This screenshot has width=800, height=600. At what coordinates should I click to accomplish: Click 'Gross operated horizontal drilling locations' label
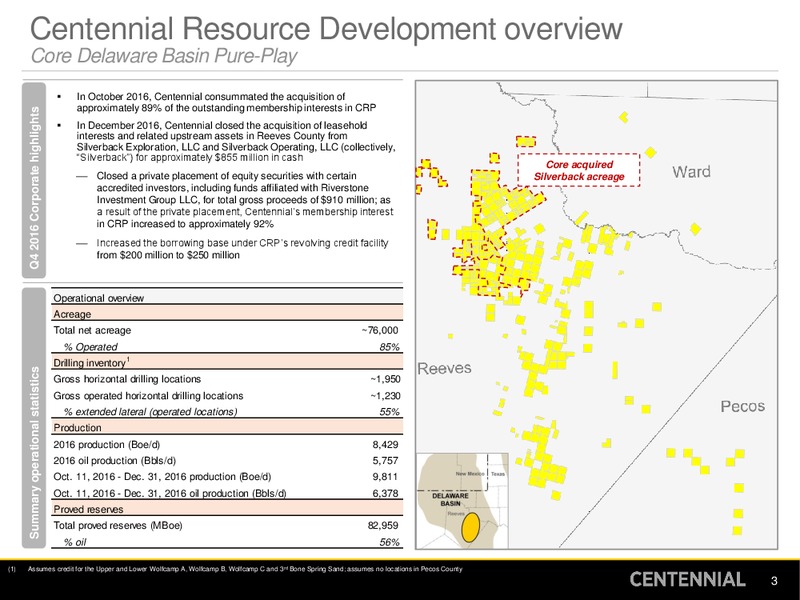pos(148,396)
